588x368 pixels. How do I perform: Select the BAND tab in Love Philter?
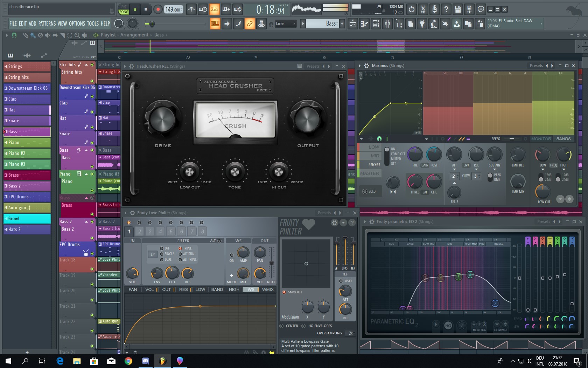coord(217,289)
